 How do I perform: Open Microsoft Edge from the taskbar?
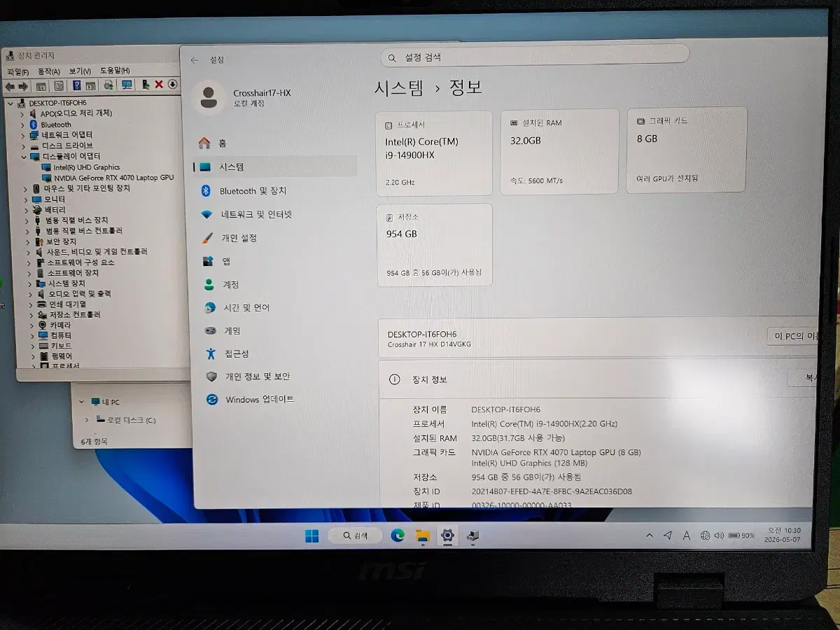(x=398, y=536)
